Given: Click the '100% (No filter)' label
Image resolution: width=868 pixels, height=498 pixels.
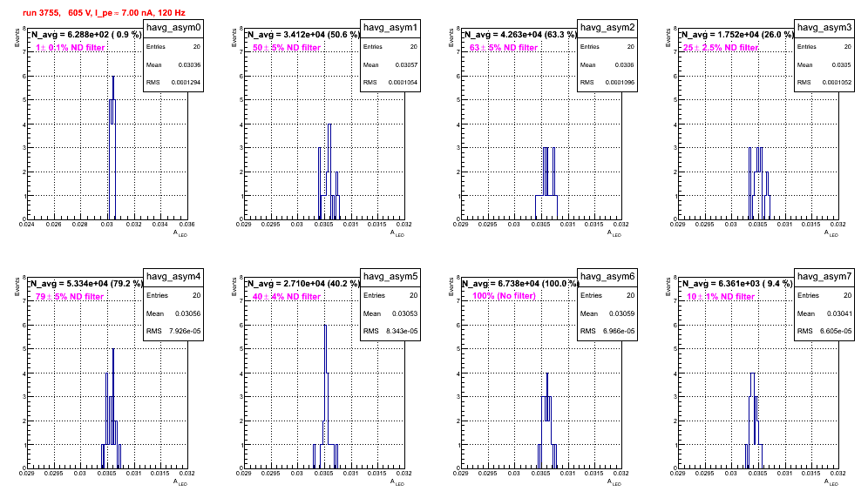Looking at the screenshot, I should [x=505, y=296].
